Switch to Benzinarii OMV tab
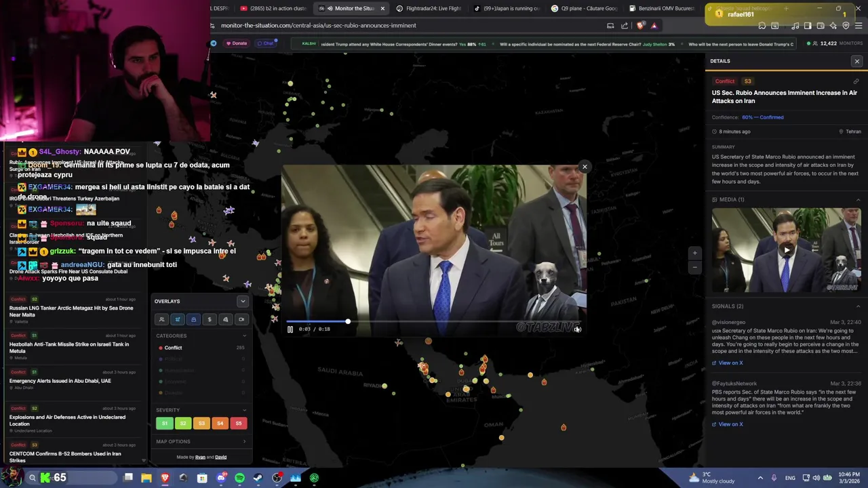 (662, 9)
